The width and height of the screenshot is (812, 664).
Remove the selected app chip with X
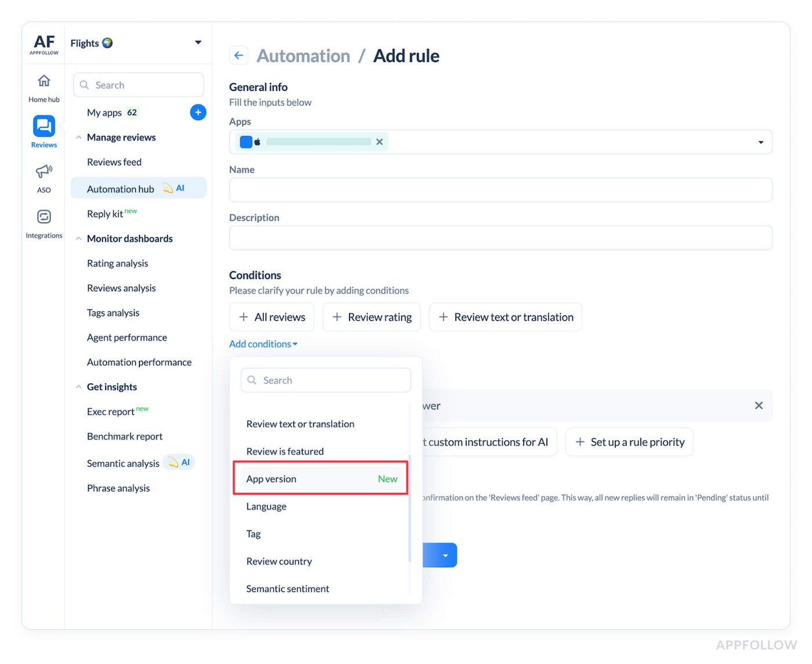coord(379,142)
